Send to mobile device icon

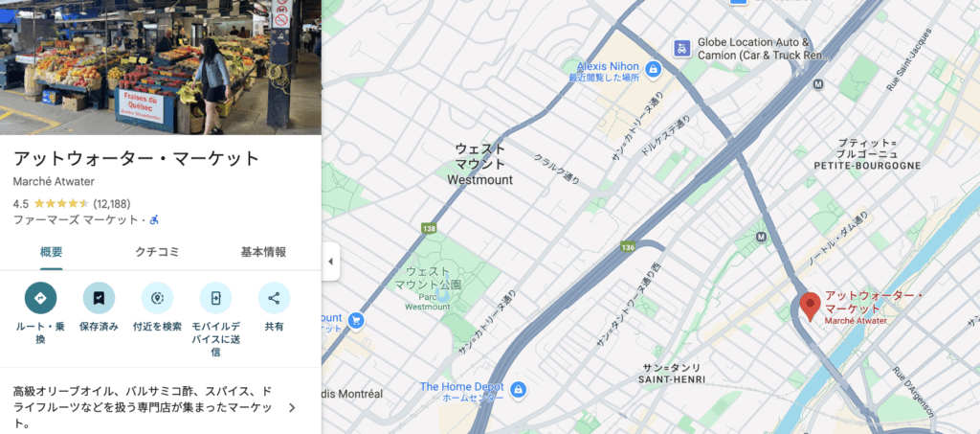215,298
